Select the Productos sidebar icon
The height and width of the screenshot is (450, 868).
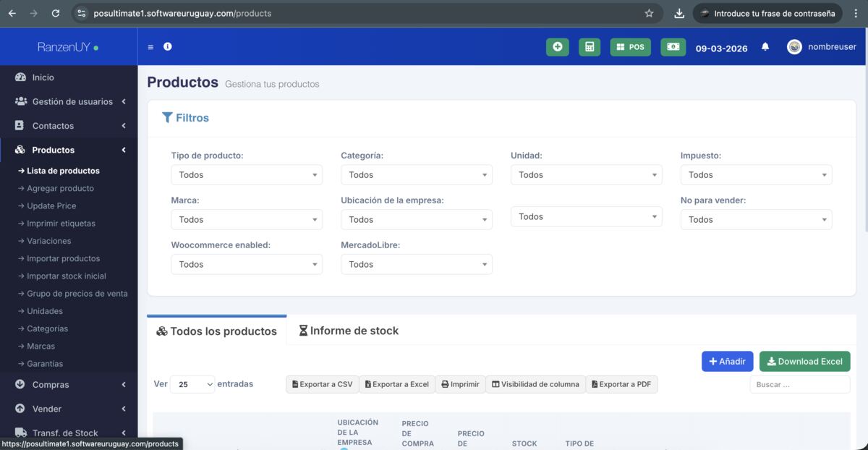(x=20, y=150)
